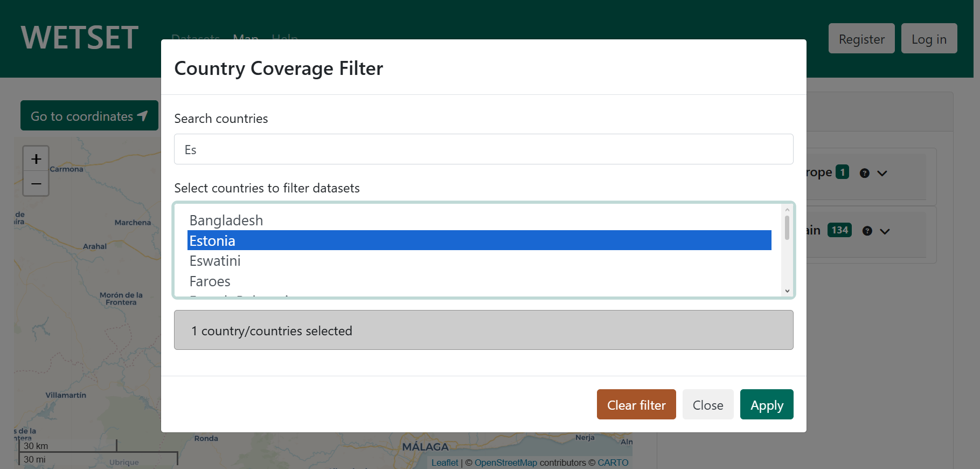The width and height of the screenshot is (980, 469).
Task: Close the Country Coverage Filter dialog
Action: tap(707, 405)
